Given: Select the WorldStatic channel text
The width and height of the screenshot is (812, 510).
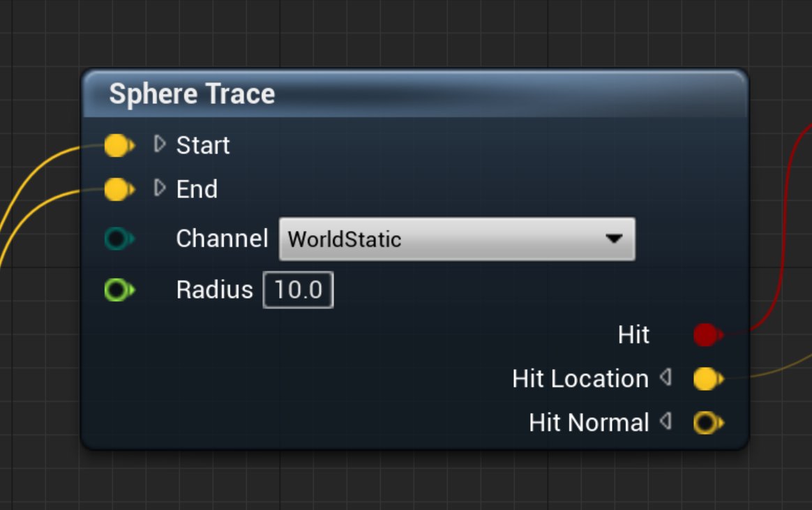Looking at the screenshot, I should [343, 239].
